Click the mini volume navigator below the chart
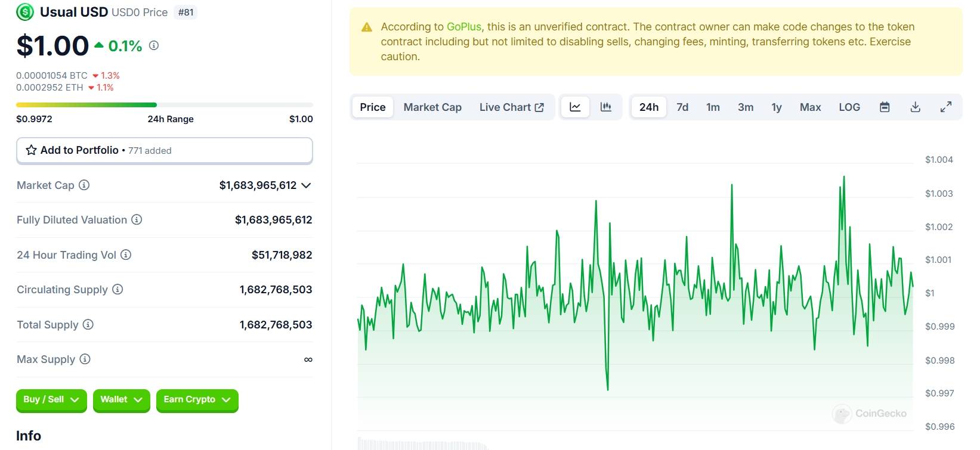Screen dimensions: 980x450 423,445
